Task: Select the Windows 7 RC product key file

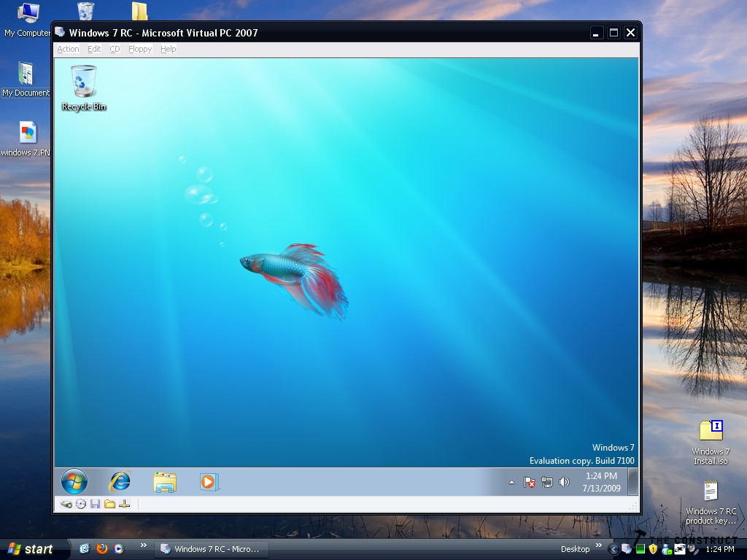Action: [711, 502]
